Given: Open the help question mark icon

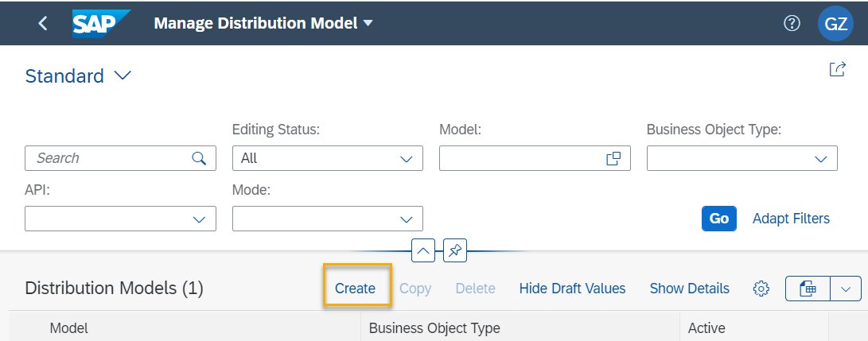Looking at the screenshot, I should pyautogui.click(x=792, y=23).
